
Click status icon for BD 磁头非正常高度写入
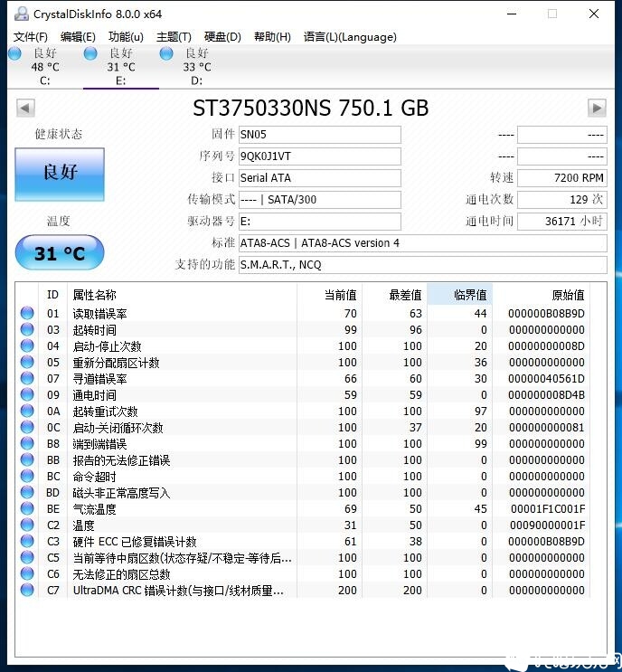pyautogui.click(x=27, y=492)
